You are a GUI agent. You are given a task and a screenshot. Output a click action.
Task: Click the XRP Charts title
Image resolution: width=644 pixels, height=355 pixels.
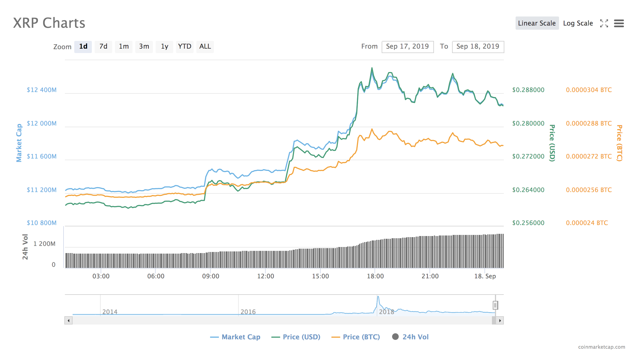point(49,23)
